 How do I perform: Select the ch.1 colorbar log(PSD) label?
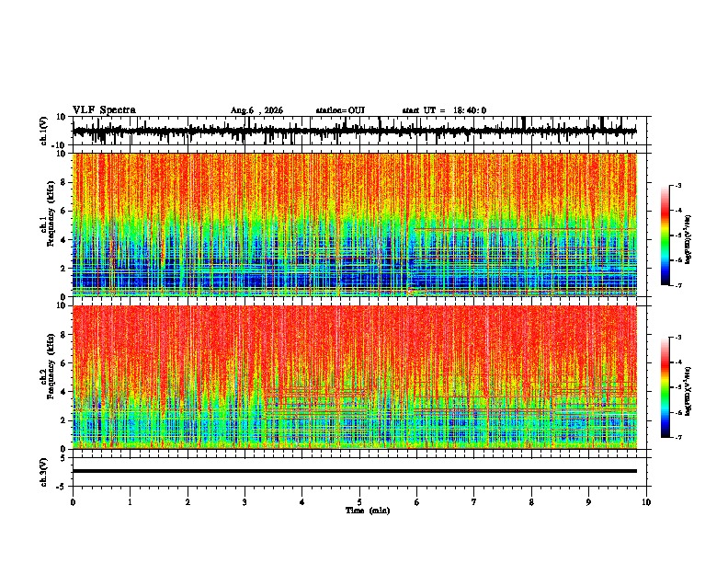point(688,240)
